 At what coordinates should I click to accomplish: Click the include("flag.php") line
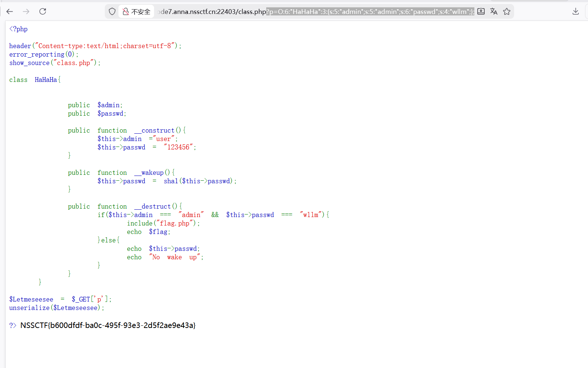(x=163, y=223)
